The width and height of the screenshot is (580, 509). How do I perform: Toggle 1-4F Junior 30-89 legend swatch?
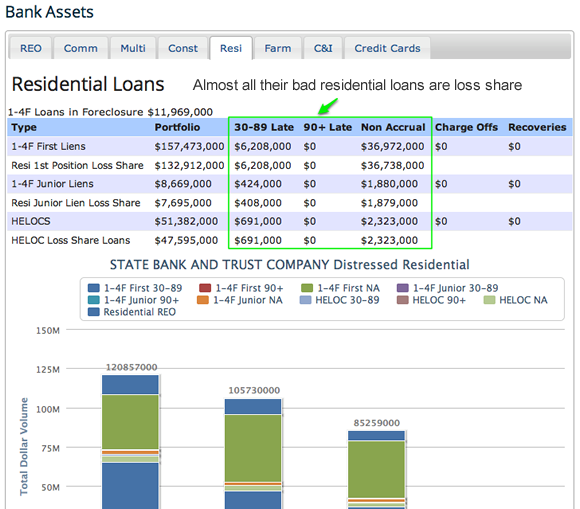(x=402, y=288)
